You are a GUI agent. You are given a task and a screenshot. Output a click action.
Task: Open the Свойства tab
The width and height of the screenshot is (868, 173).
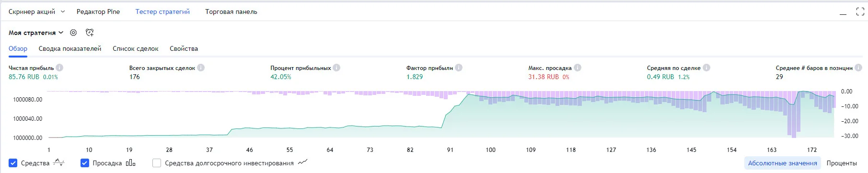click(184, 48)
